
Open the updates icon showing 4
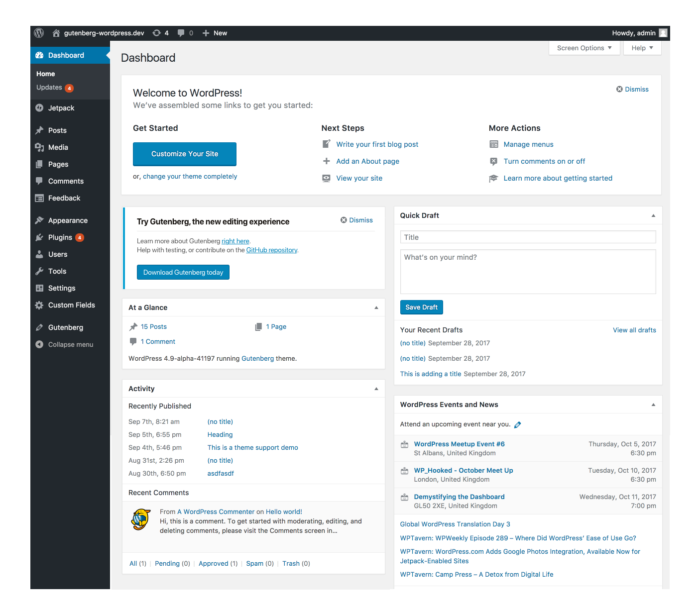157,33
